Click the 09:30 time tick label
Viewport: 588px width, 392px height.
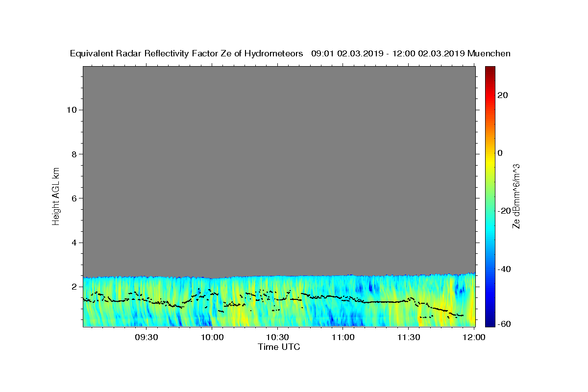(147, 337)
